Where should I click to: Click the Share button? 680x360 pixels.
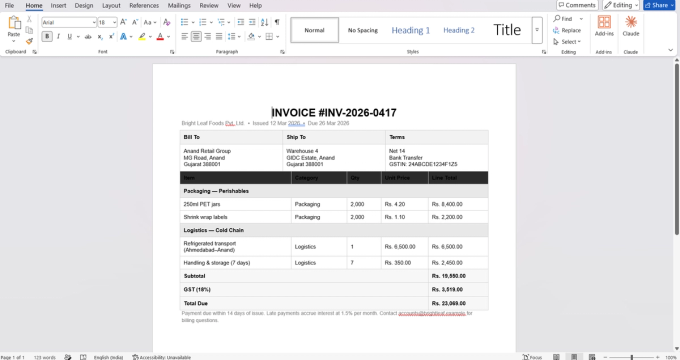pyautogui.click(x=660, y=5)
